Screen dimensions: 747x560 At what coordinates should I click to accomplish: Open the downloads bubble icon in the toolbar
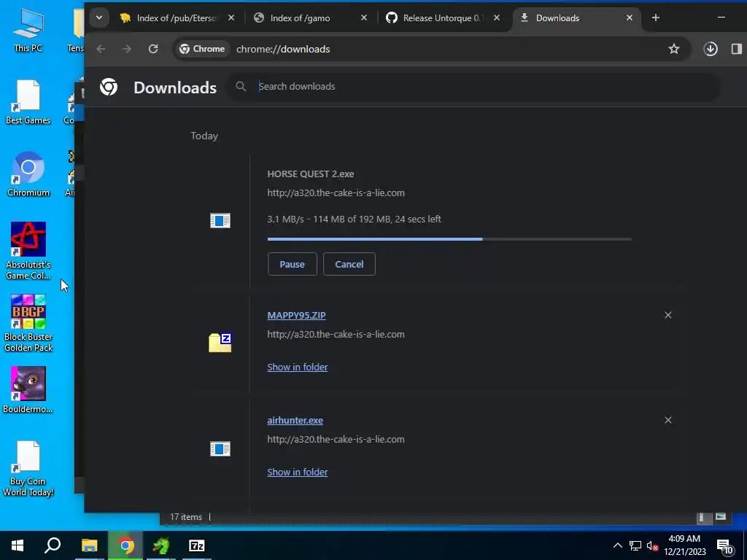(711, 49)
